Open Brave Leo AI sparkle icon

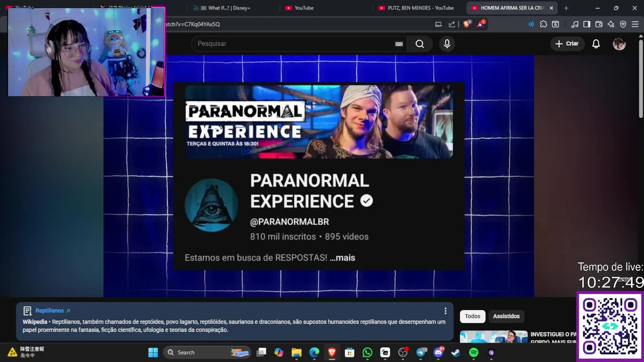[x=611, y=24]
